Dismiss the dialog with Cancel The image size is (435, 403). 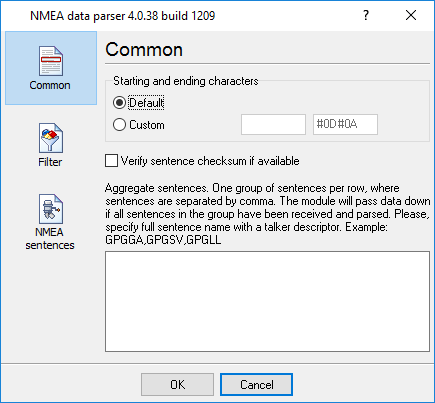(x=256, y=385)
